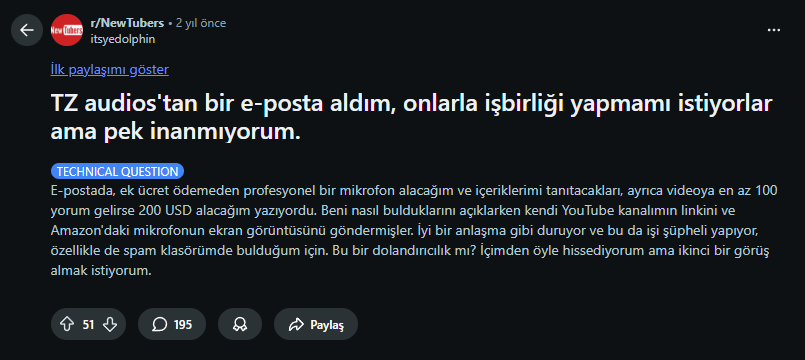Image resolution: width=805 pixels, height=360 pixels.
Task: Downvote the post
Action: point(110,324)
